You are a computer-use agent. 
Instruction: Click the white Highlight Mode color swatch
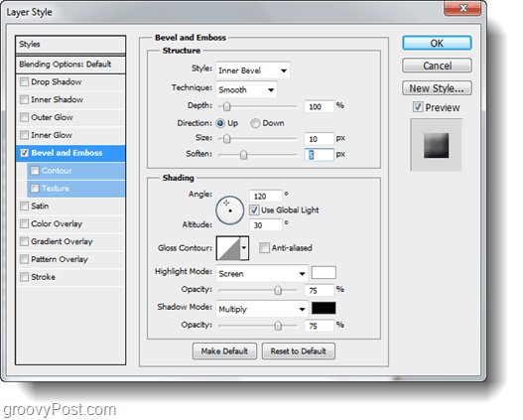(x=324, y=272)
